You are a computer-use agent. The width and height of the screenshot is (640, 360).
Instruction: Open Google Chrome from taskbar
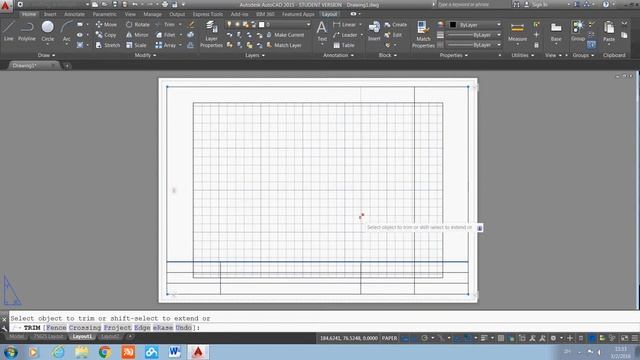[104, 352]
